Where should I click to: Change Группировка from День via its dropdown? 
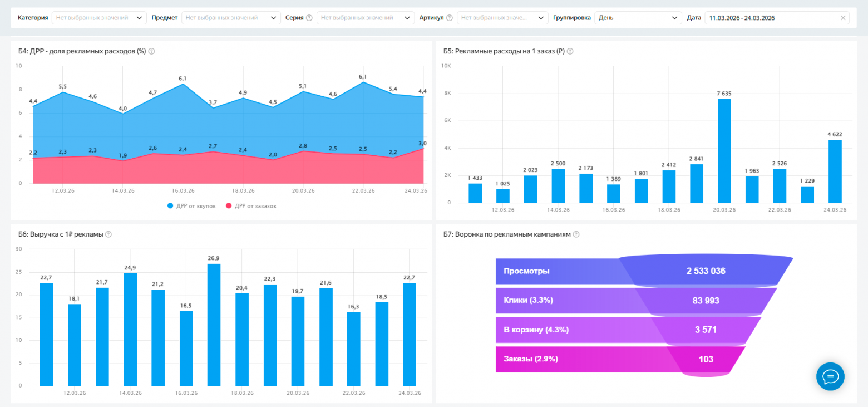tap(638, 17)
